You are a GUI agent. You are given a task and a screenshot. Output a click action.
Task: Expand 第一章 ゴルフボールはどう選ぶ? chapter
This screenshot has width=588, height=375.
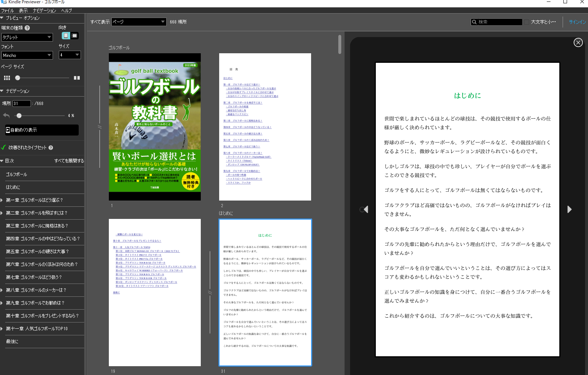tap(2, 200)
